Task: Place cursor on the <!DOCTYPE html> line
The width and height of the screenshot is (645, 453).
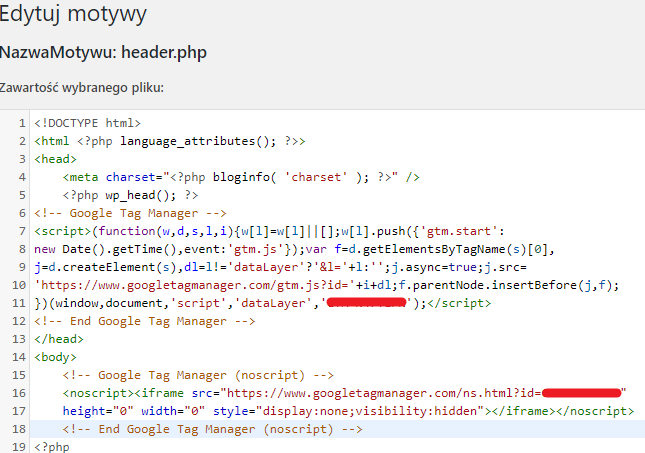Action: point(88,123)
